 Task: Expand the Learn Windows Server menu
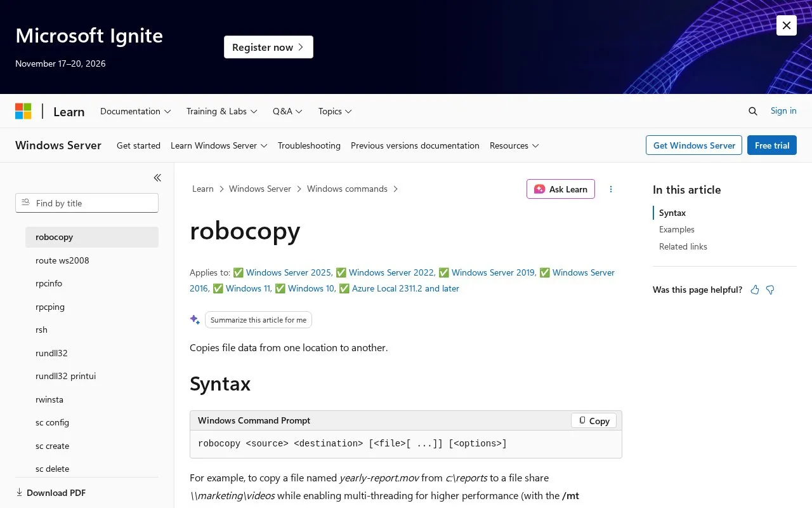click(x=219, y=145)
